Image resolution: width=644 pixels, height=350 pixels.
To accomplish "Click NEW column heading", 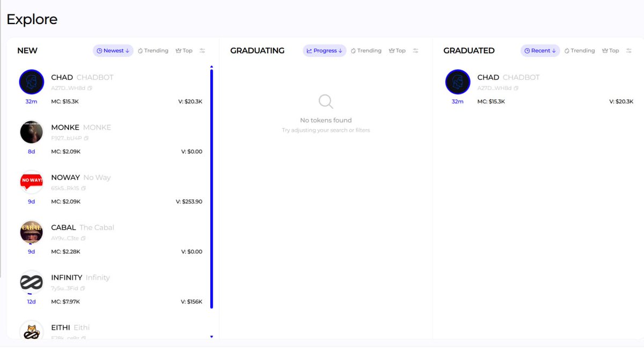I will (27, 51).
